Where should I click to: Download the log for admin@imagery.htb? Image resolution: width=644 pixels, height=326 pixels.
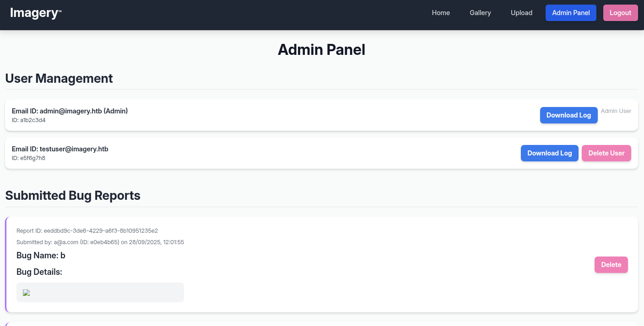pos(568,115)
